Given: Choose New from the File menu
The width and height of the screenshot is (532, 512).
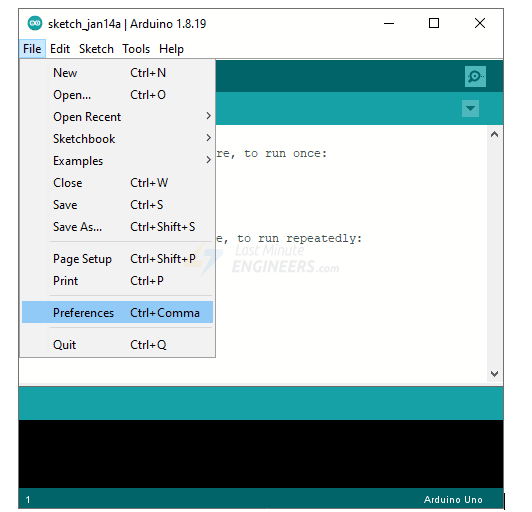Looking at the screenshot, I should tap(117, 73).
